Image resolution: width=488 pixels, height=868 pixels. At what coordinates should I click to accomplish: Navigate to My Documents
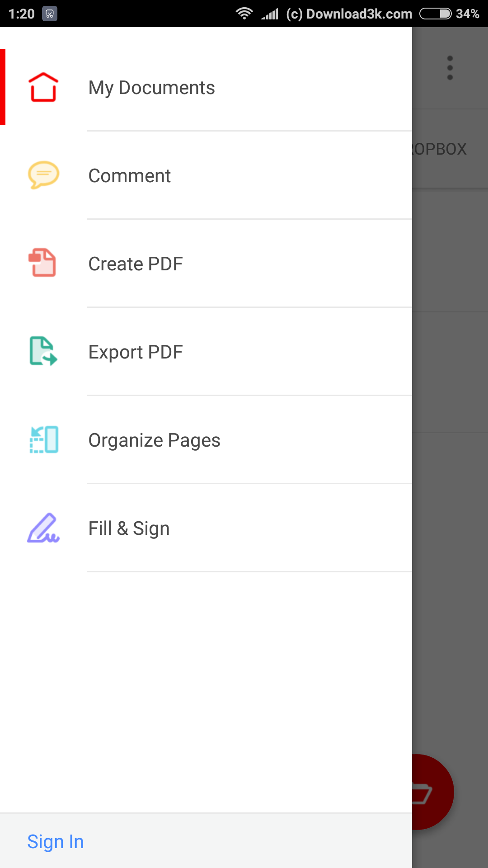click(152, 87)
